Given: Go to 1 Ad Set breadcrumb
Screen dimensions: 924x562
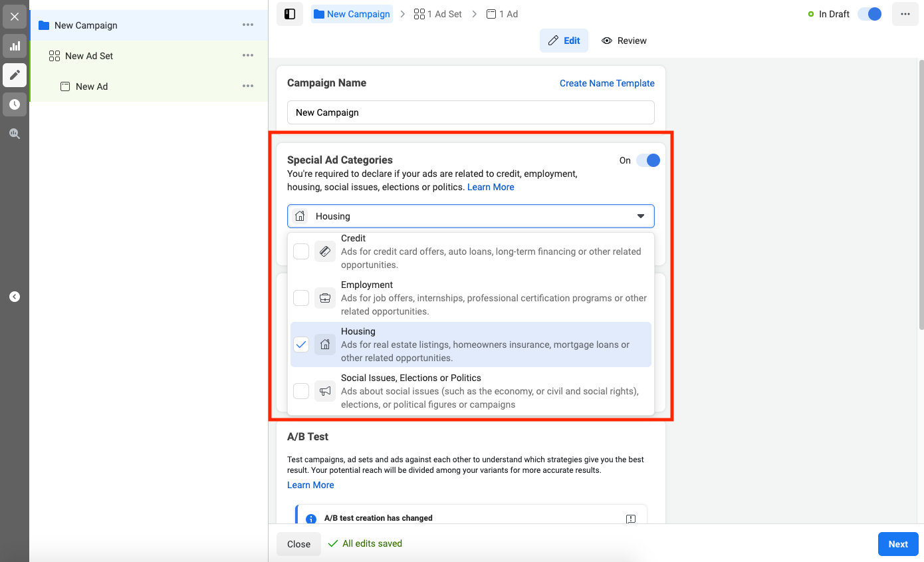Looking at the screenshot, I should coord(438,14).
